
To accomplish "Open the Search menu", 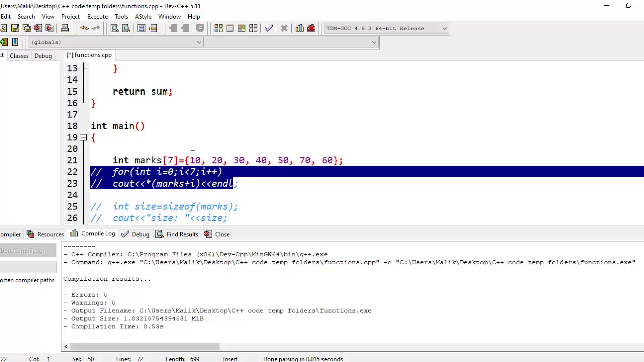I will 26,16.
